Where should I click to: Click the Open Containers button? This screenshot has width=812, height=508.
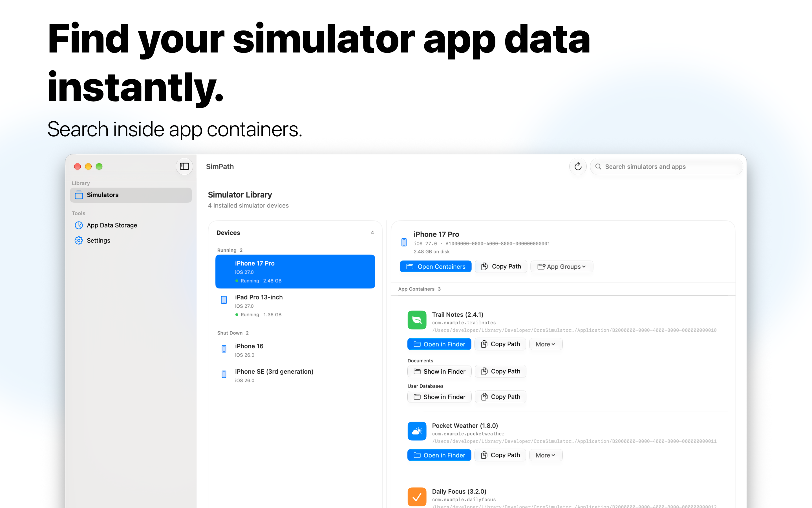[x=436, y=266]
